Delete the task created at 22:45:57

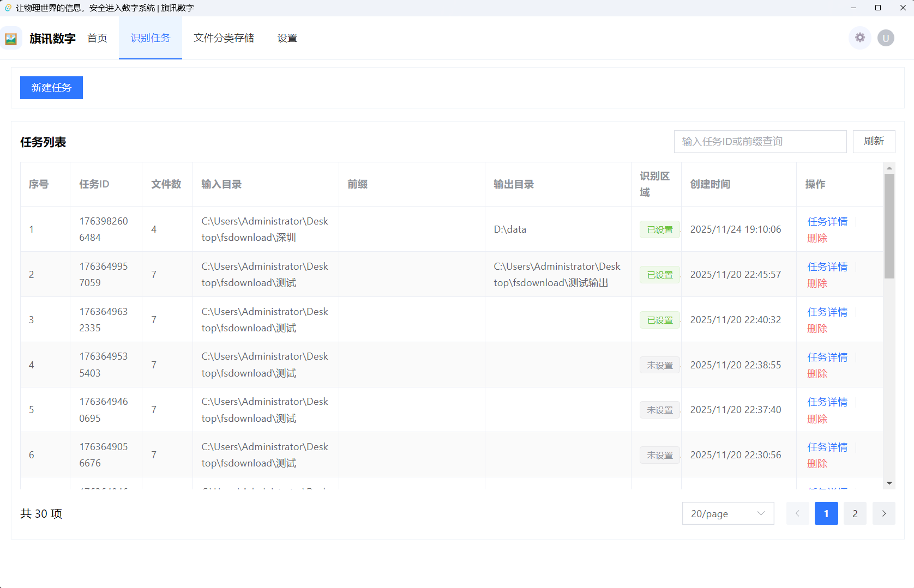817,283
